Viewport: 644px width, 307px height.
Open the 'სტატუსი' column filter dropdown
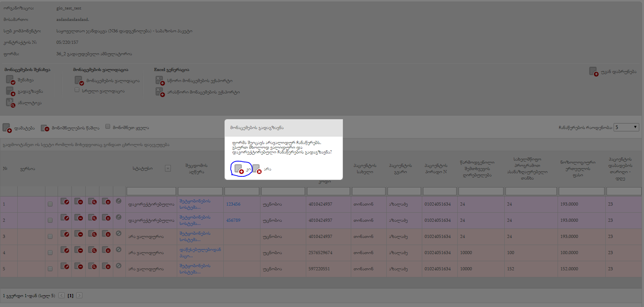click(168, 168)
